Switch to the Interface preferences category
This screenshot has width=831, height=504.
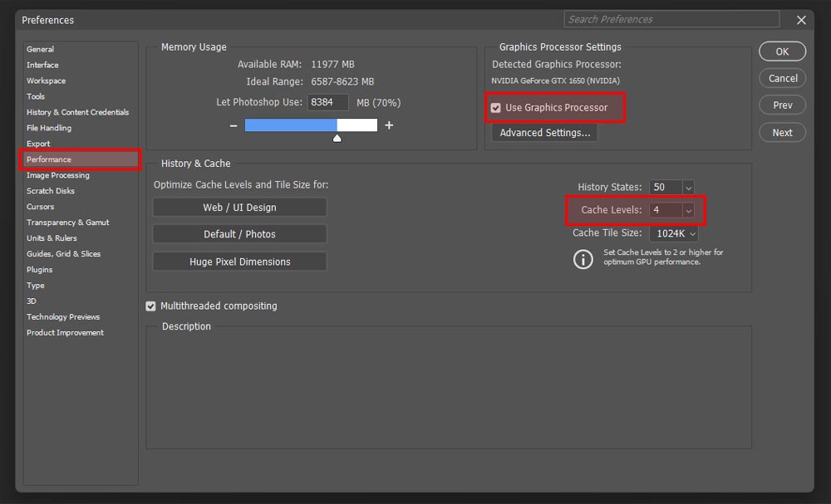pyautogui.click(x=42, y=65)
